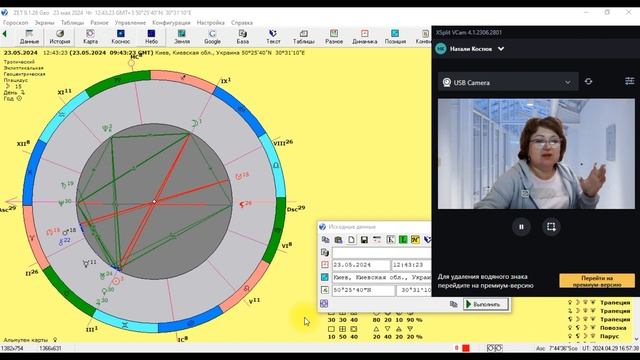Click the purple icon at bottom-left of Исходные данные
This screenshot has width=640, height=360.
(x=324, y=304)
